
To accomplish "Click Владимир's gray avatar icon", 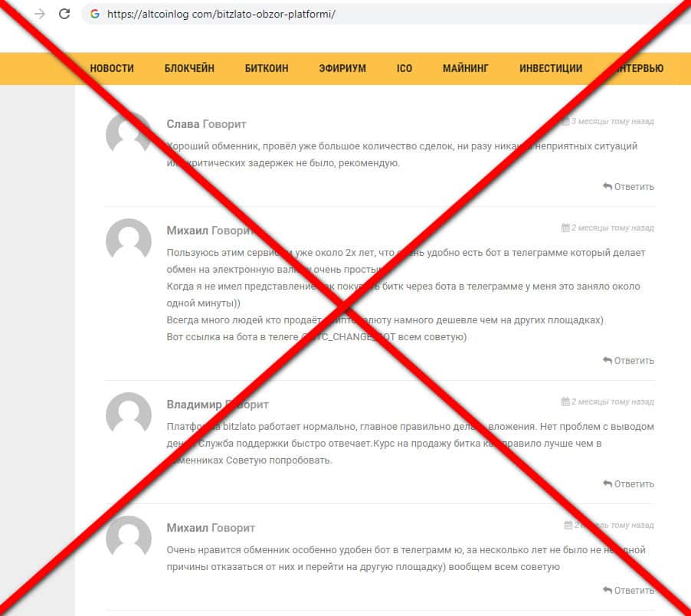I will point(129,414).
